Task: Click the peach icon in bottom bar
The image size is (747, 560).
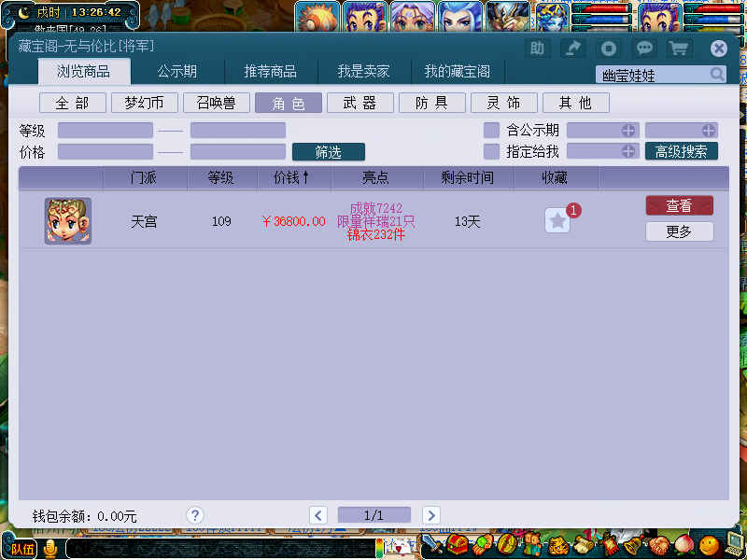Action: coord(684,545)
